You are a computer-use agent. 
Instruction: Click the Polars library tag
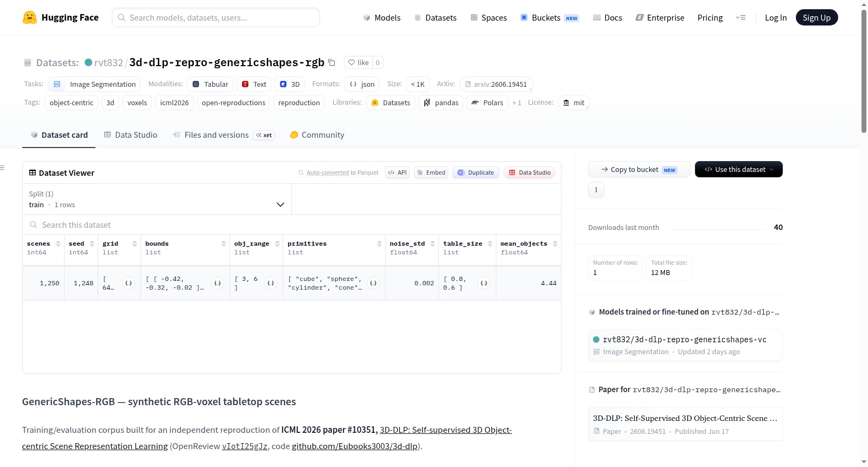pyautogui.click(x=487, y=103)
